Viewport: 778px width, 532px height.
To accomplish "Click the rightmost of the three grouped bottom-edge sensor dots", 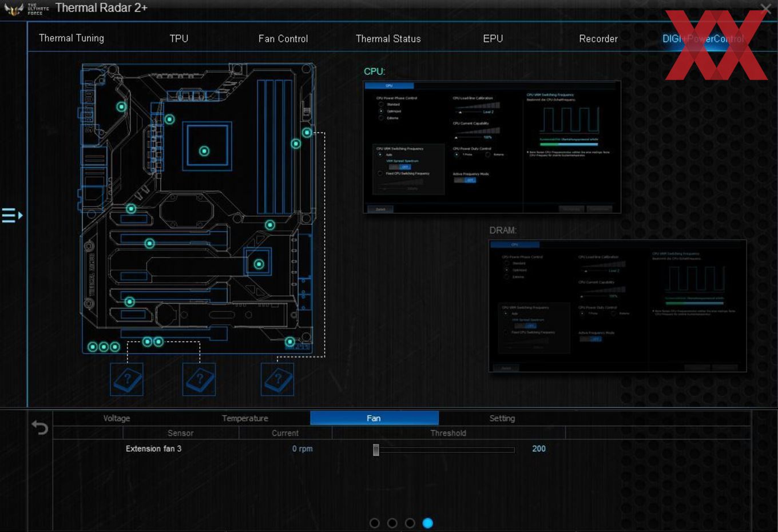I will coord(115,347).
